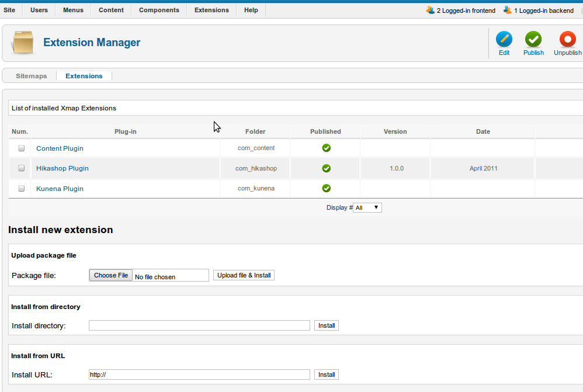
Task: Click the red Unpublish toolbar icon
Action: (x=567, y=40)
